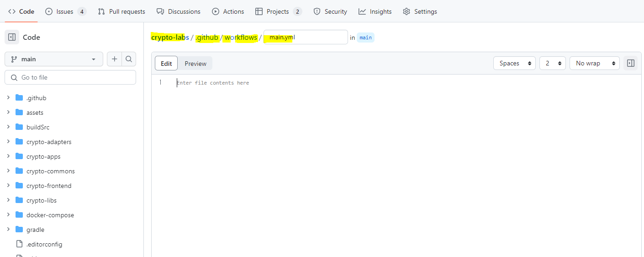Image resolution: width=644 pixels, height=257 pixels.
Task: Click the crypto-libs folder icon
Action: pos(19,200)
